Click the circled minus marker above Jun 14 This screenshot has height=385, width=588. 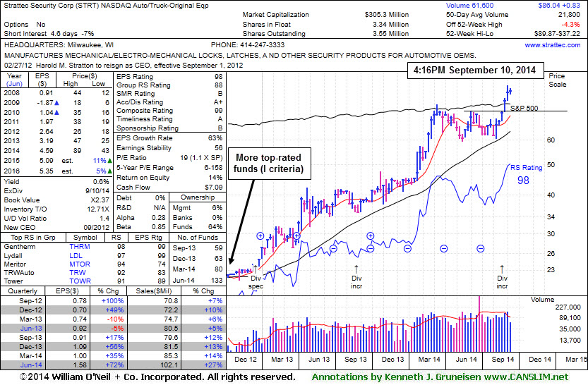click(x=481, y=249)
